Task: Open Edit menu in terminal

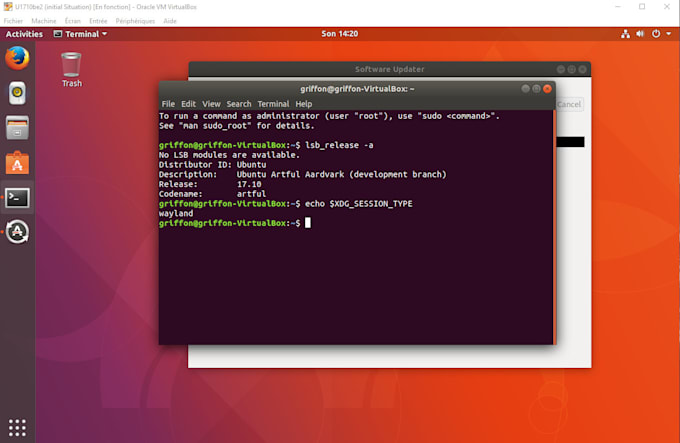Action: (x=188, y=104)
